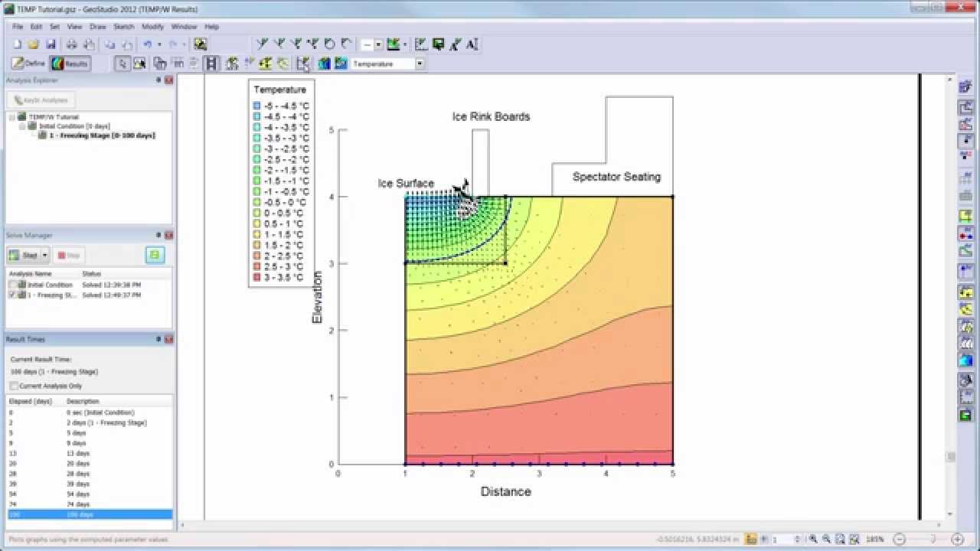980x551 pixels.
Task: Open the File menu
Action: [x=18, y=27]
